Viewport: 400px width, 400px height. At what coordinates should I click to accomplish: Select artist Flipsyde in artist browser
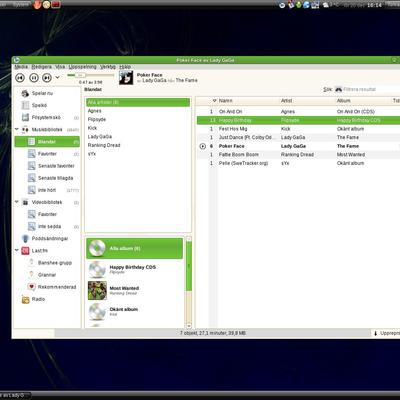coord(97,119)
